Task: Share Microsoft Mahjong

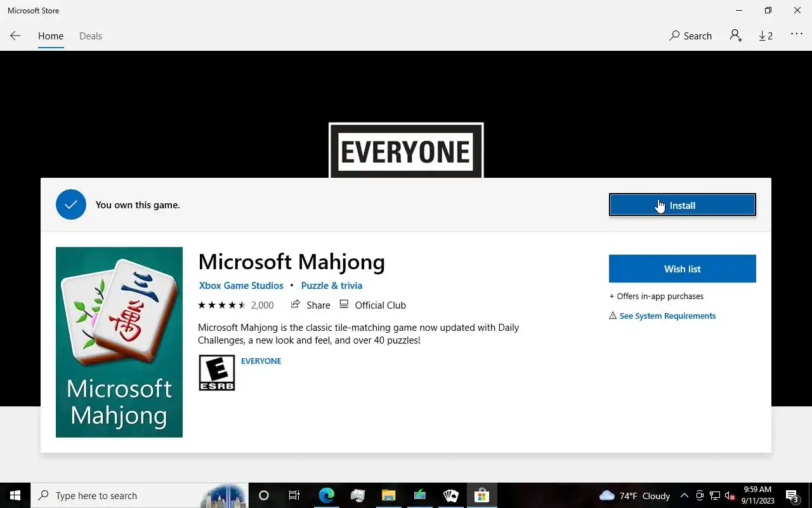Action: click(x=311, y=305)
